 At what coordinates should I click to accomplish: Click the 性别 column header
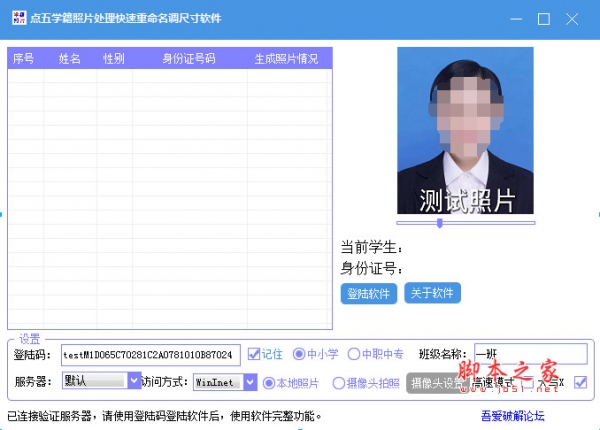click(x=114, y=59)
